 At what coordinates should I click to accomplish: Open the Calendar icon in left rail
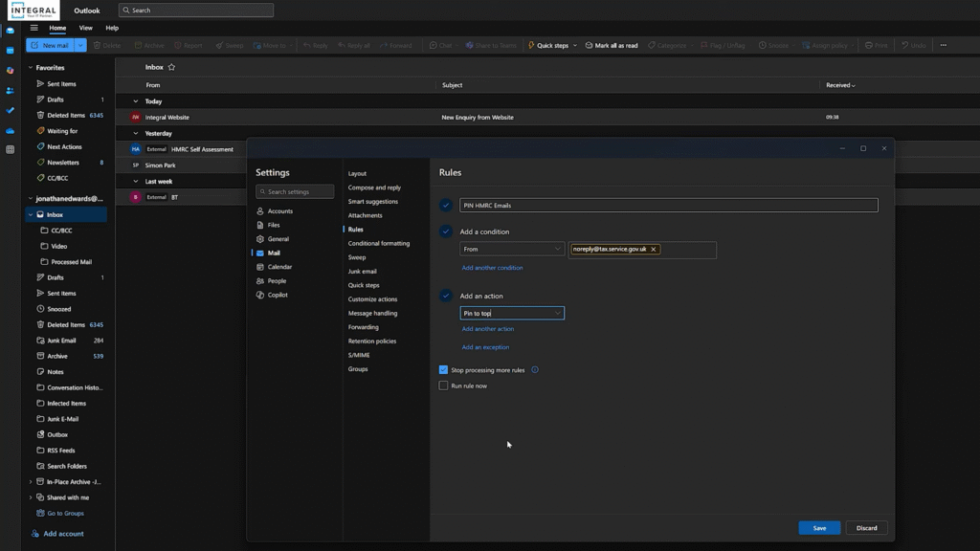[10, 50]
